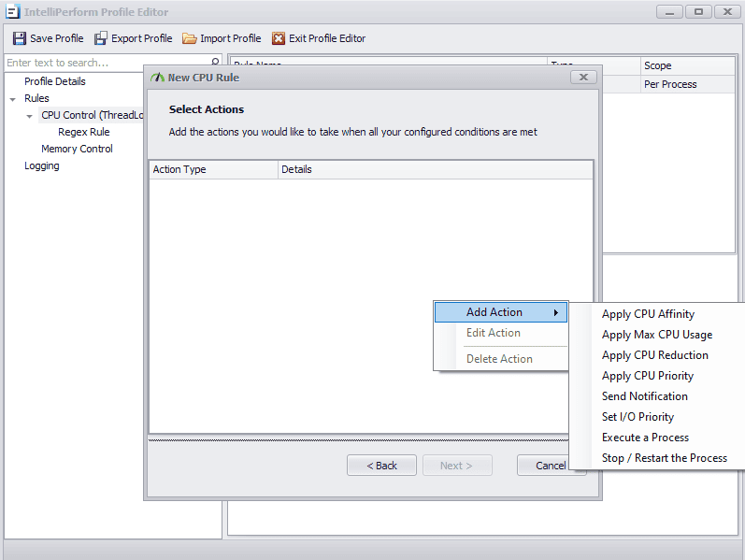Viewport: 745px width, 560px height.
Task: Minimize the IntelliPerform Profile Editor window
Action: 669,12
